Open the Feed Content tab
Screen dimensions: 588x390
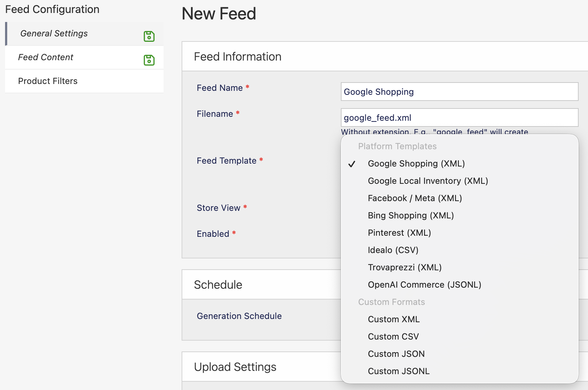tap(84, 57)
